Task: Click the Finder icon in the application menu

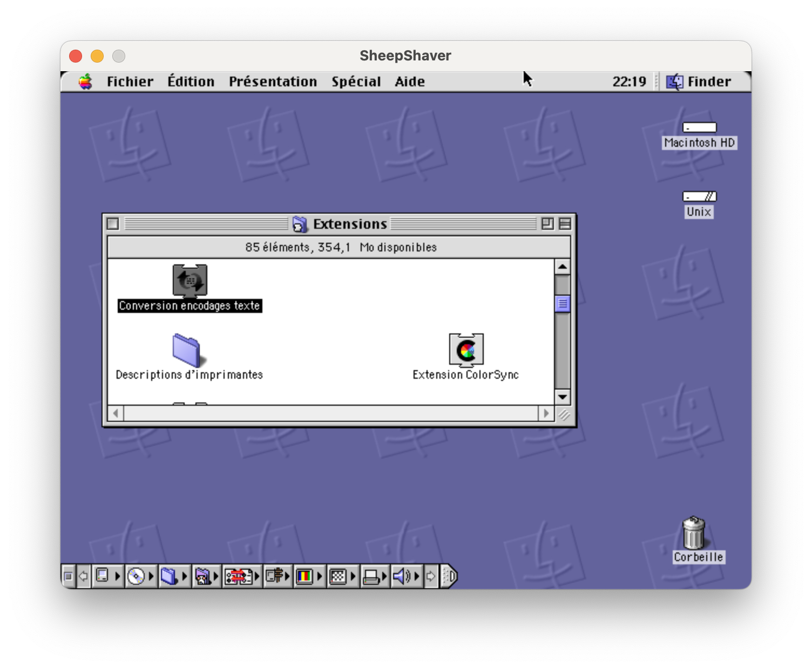Action: (x=674, y=82)
